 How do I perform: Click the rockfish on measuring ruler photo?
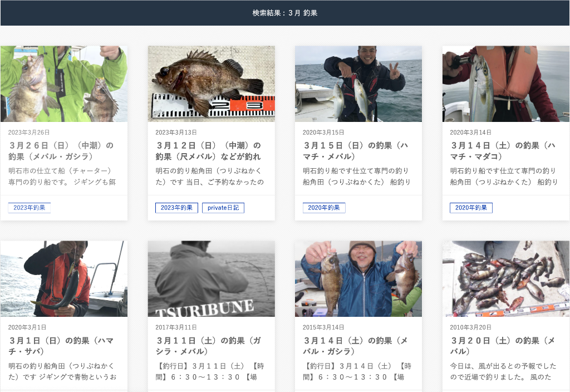[211, 84]
